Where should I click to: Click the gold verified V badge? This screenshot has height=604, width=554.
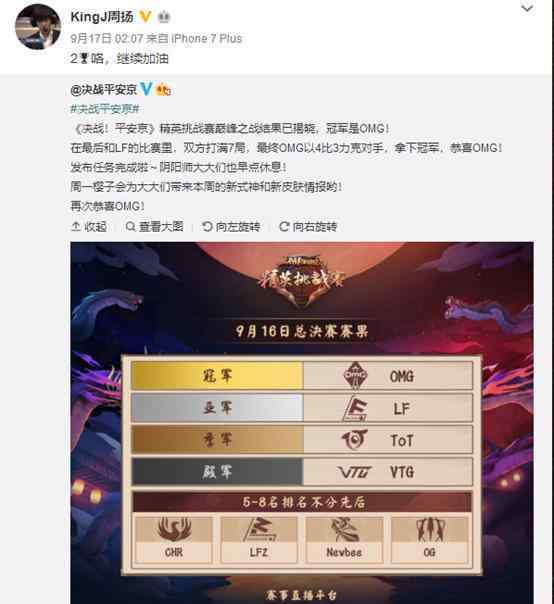[145, 17]
